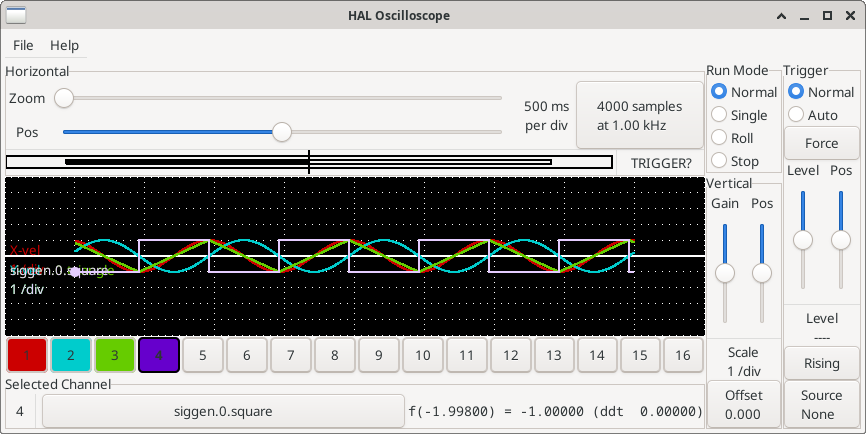Click the window menu icon in title bar
This screenshot has height=434, width=866.
[x=18, y=16]
